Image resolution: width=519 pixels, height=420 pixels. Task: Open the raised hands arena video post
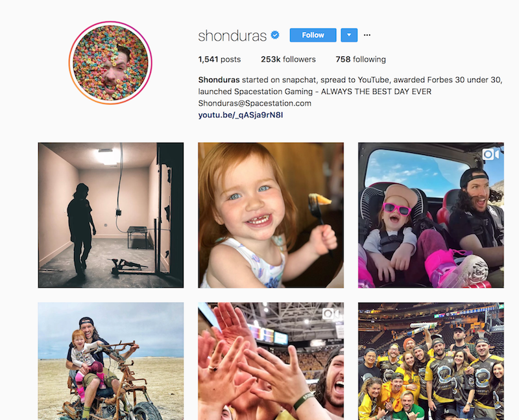click(271, 361)
